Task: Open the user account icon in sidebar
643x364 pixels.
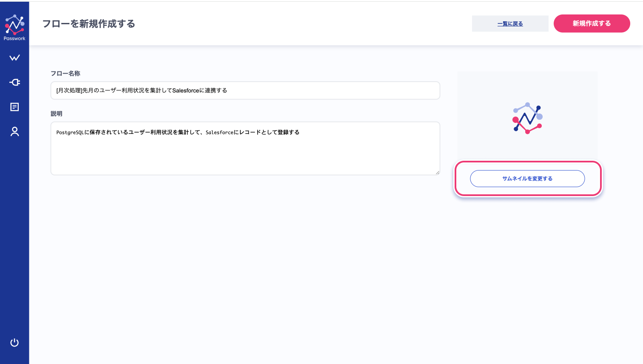Action: point(14,131)
